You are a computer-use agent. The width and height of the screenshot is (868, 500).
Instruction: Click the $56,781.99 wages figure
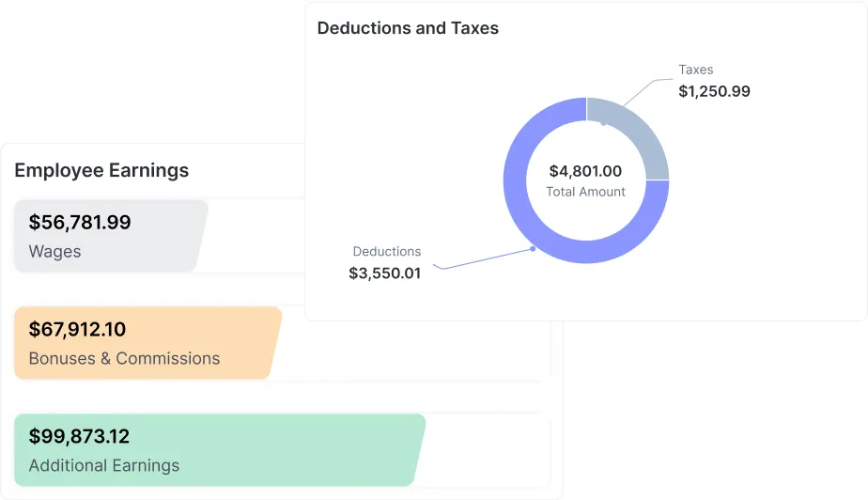coord(80,223)
